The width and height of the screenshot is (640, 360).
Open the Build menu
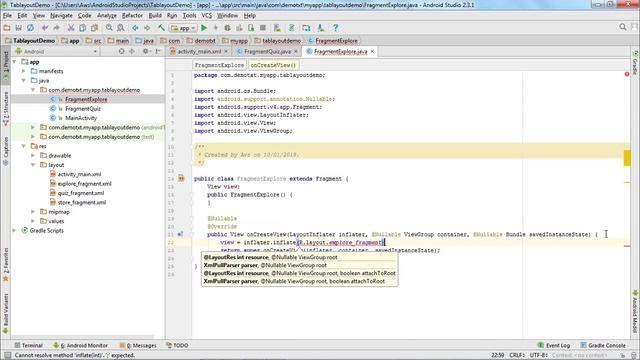pyautogui.click(x=155, y=16)
